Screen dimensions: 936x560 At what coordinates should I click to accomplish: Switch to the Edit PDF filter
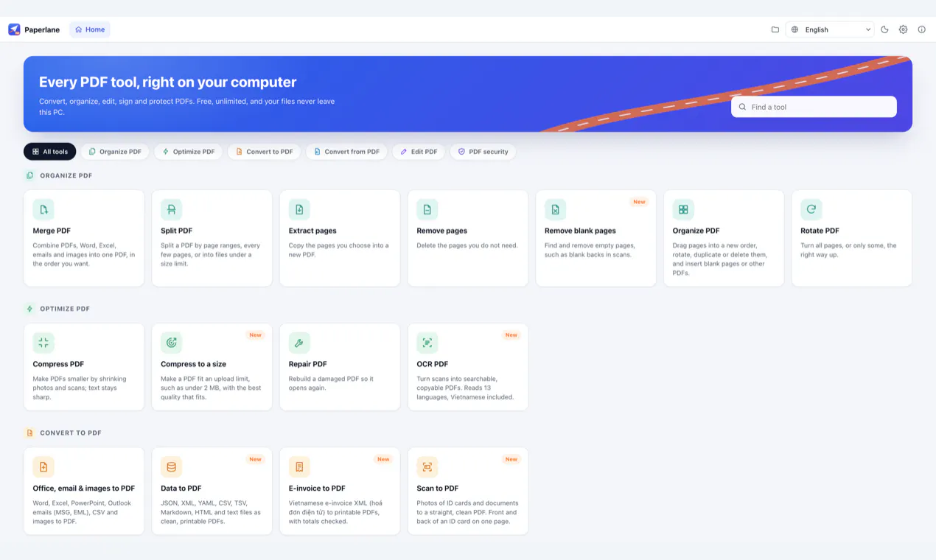(419, 152)
